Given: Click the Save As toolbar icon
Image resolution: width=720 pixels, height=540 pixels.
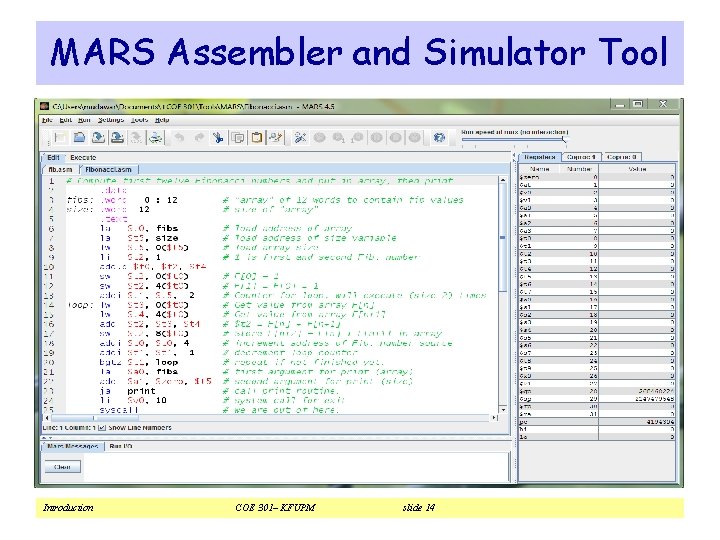Looking at the screenshot, I should (x=118, y=137).
